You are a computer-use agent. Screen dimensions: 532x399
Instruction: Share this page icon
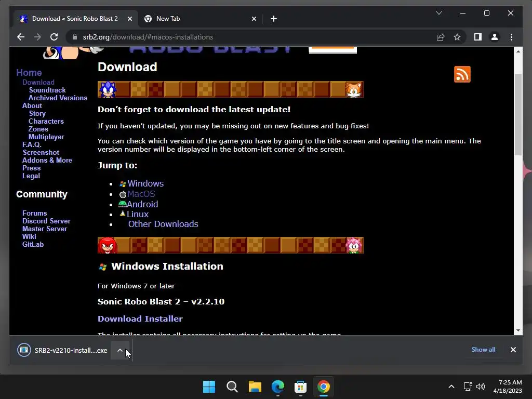[441, 37]
